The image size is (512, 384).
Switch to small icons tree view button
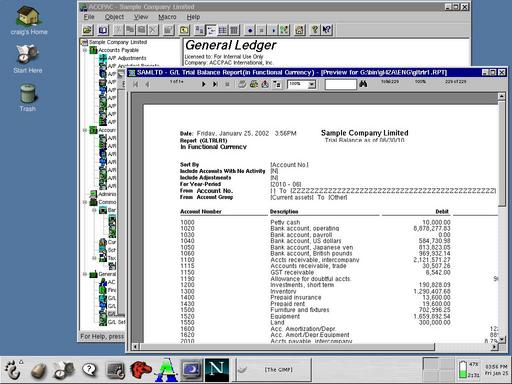(x=211, y=30)
